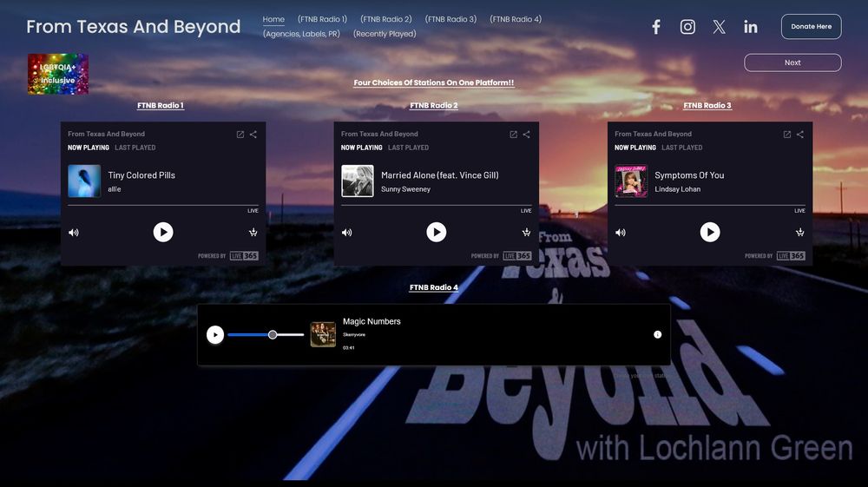
Task: Follow the FTNB Radio 2 heading link
Action: tap(434, 105)
